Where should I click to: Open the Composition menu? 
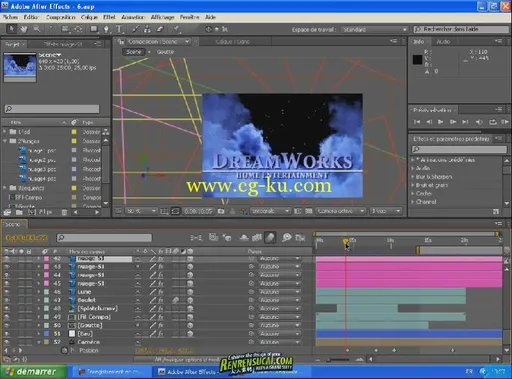tap(60, 17)
